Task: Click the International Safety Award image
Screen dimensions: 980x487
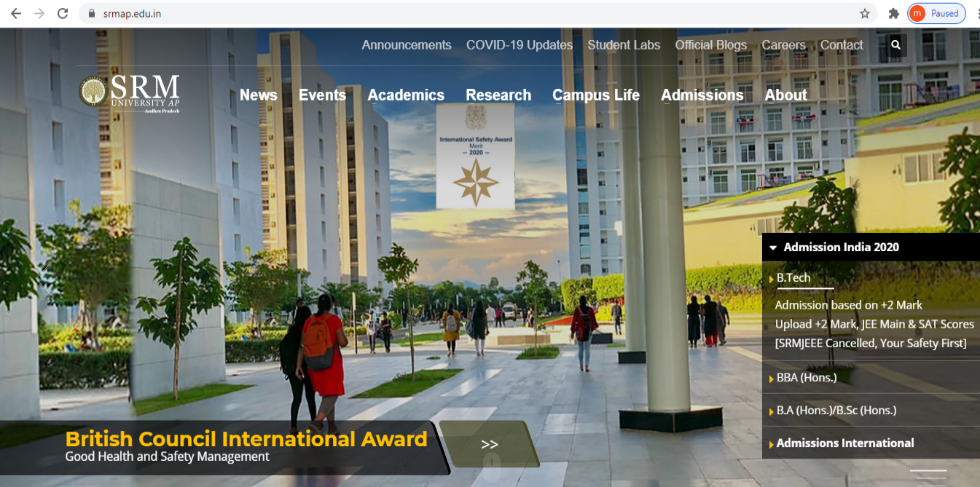Action: click(475, 157)
